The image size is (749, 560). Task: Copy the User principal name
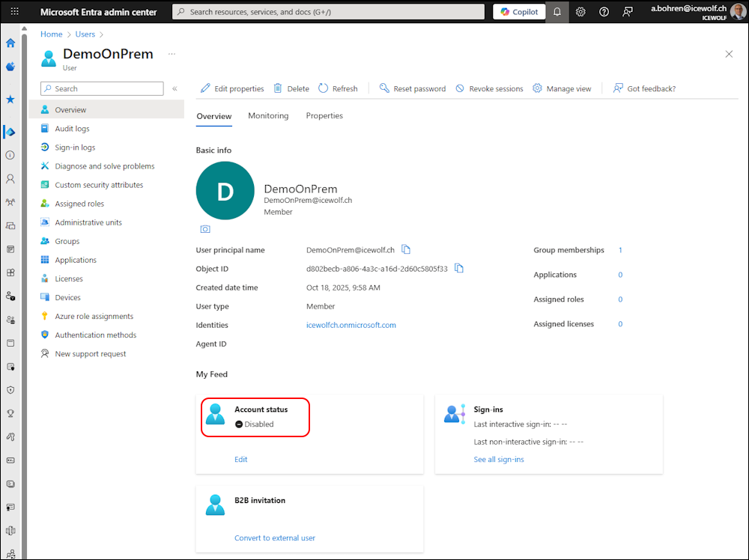point(406,249)
